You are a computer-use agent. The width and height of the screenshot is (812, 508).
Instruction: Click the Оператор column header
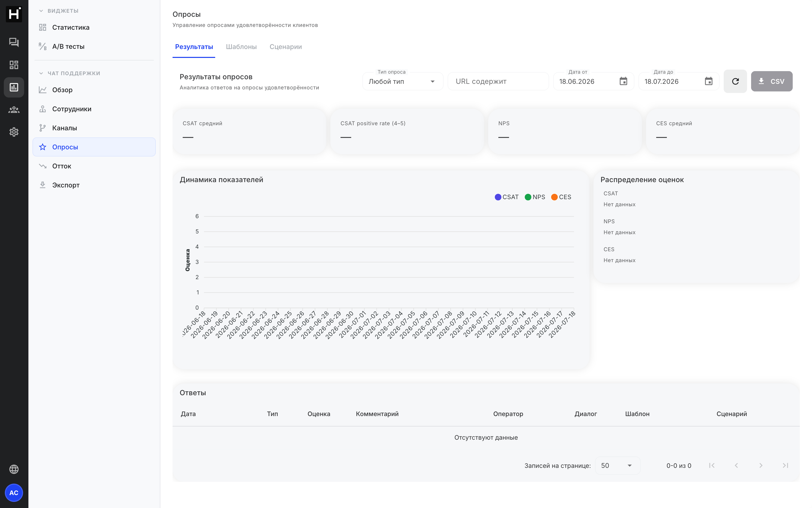coord(508,414)
